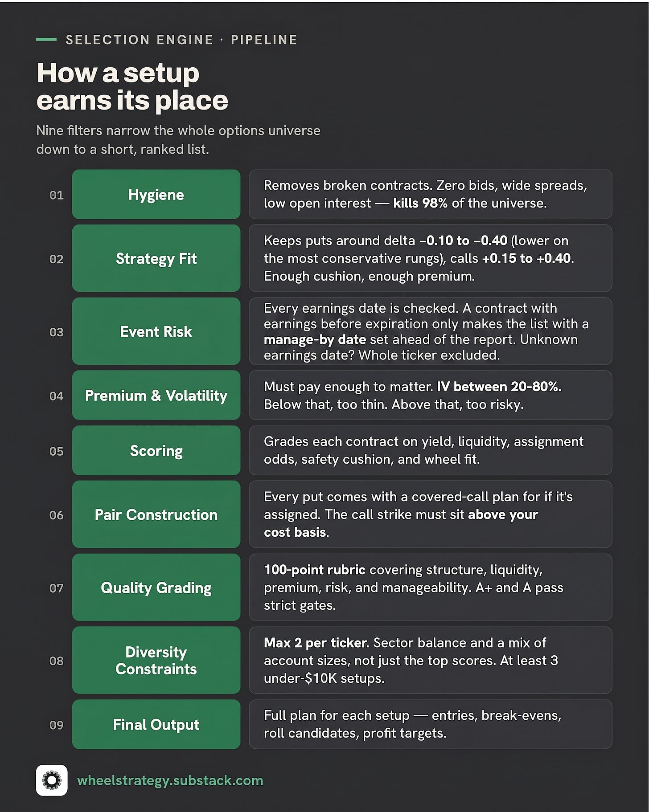Click the gear logo icon

[x=52, y=780]
